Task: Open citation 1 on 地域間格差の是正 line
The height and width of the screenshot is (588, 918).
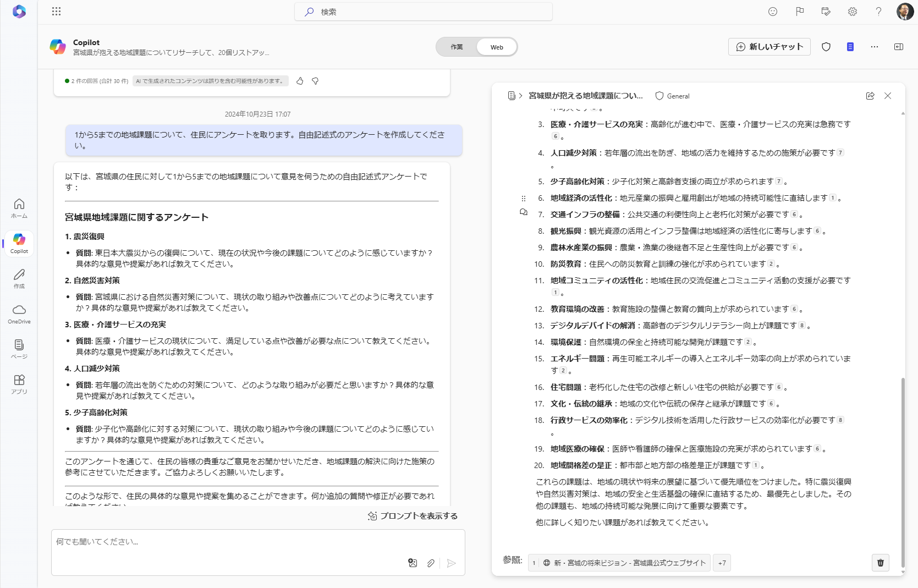Action: pos(755,465)
